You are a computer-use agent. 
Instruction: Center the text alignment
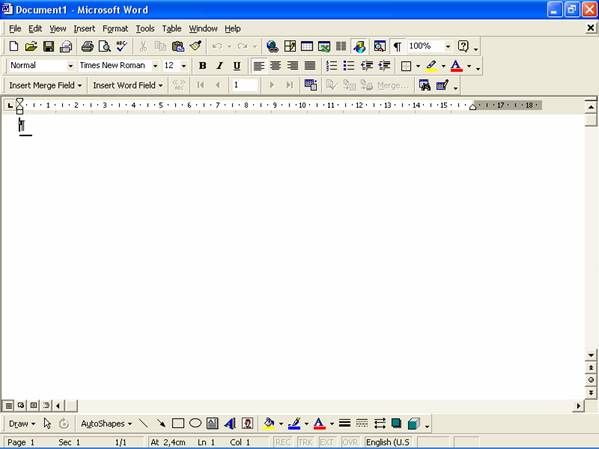pos(275,66)
